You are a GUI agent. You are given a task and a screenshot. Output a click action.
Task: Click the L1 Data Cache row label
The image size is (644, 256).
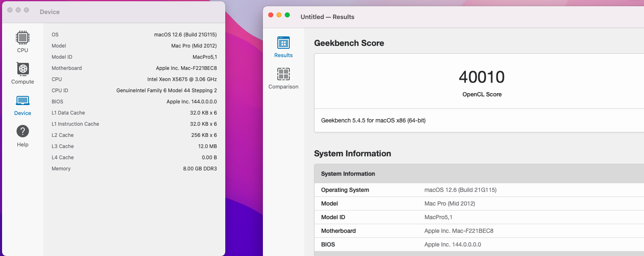coord(68,113)
